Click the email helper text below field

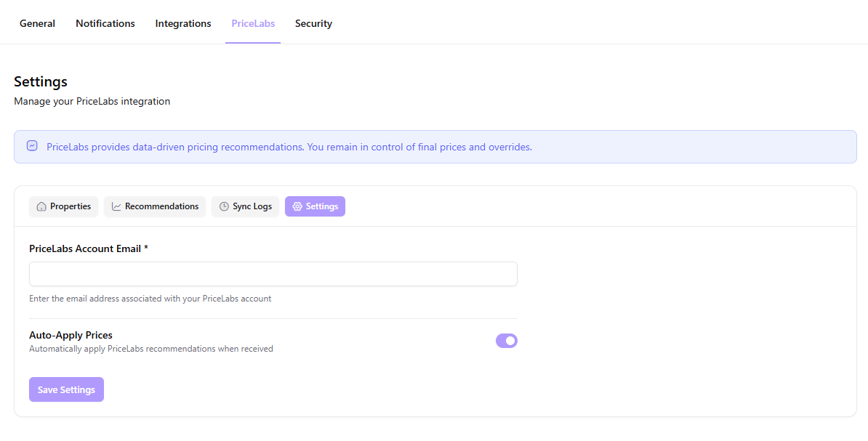click(150, 299)
